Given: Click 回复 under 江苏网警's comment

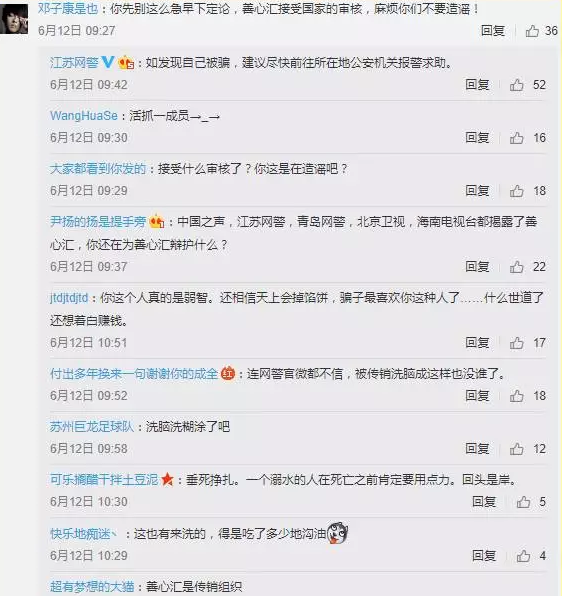Looking at the screenshot, I should 477,85.
